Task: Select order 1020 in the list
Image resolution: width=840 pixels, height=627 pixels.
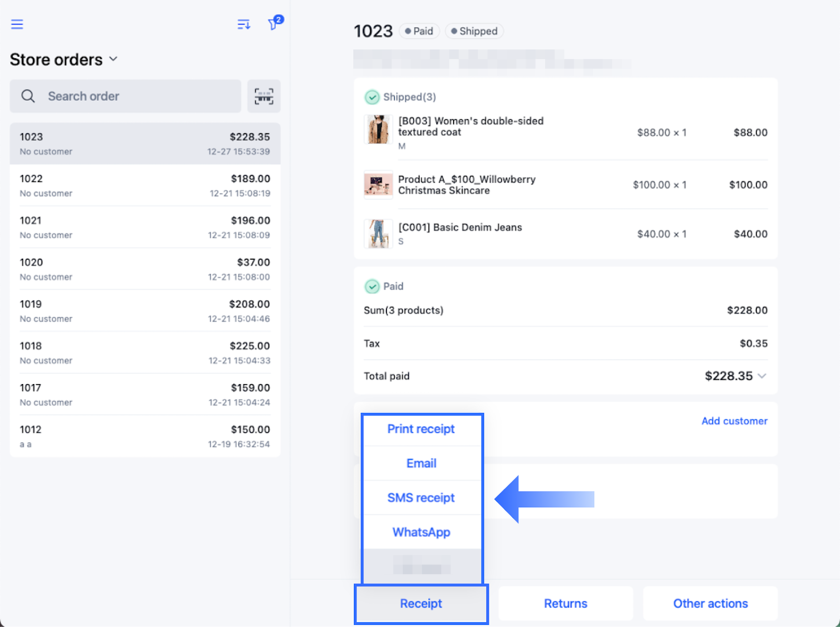Action: (x=145, y=269)
